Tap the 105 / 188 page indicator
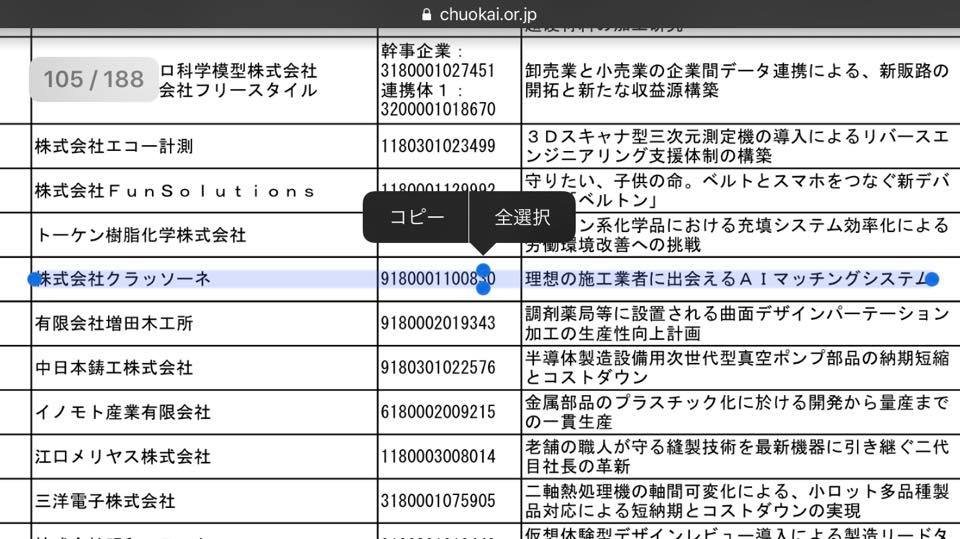This screenshot has width=960, height=539. coord(94,79)
